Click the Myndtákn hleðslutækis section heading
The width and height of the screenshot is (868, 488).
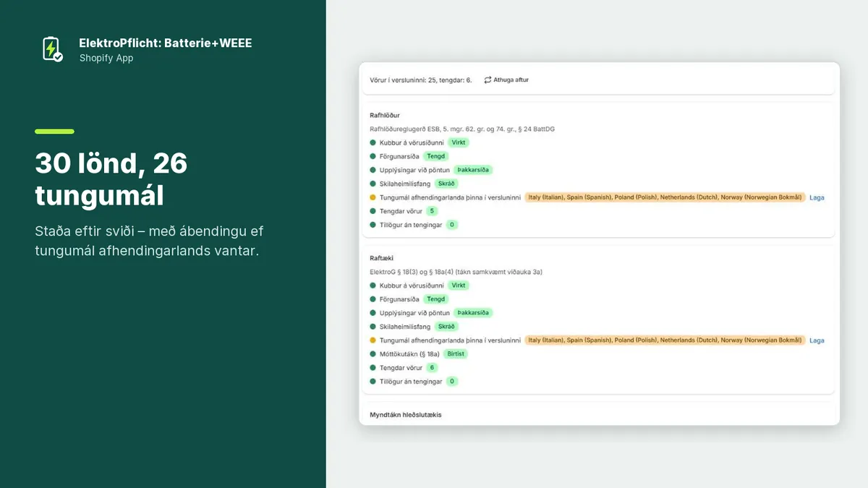pos(406,415)
